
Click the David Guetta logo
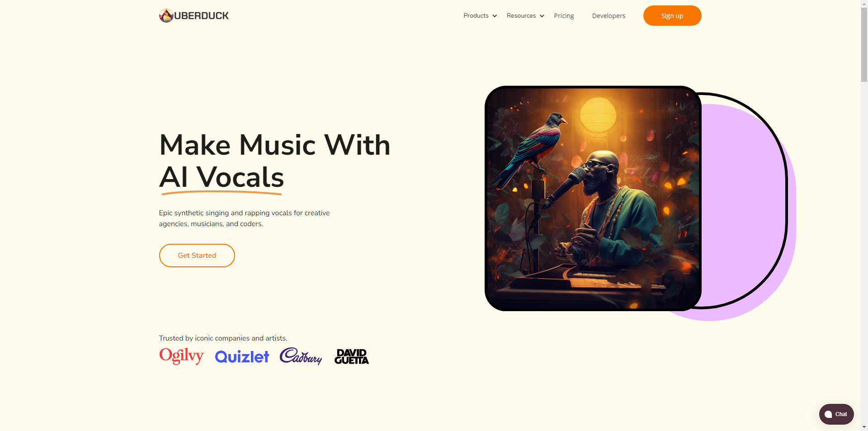pyautogui.click(x=352, y=356)
